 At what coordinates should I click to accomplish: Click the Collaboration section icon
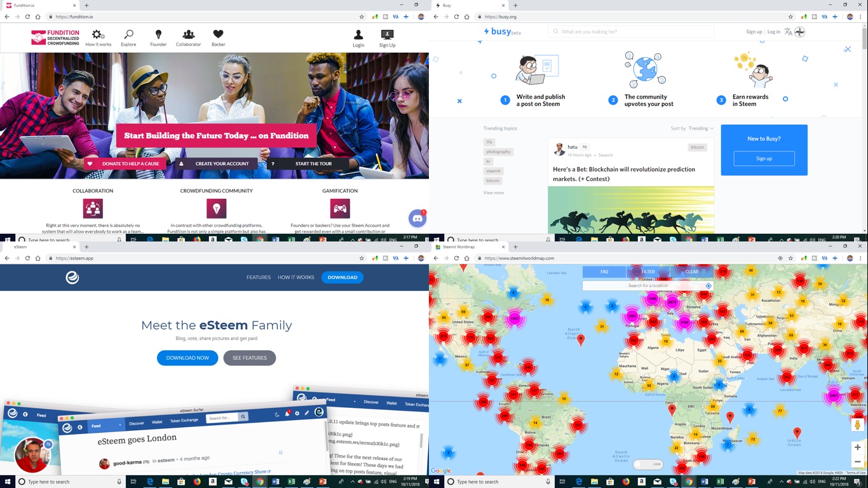point(93,208)
